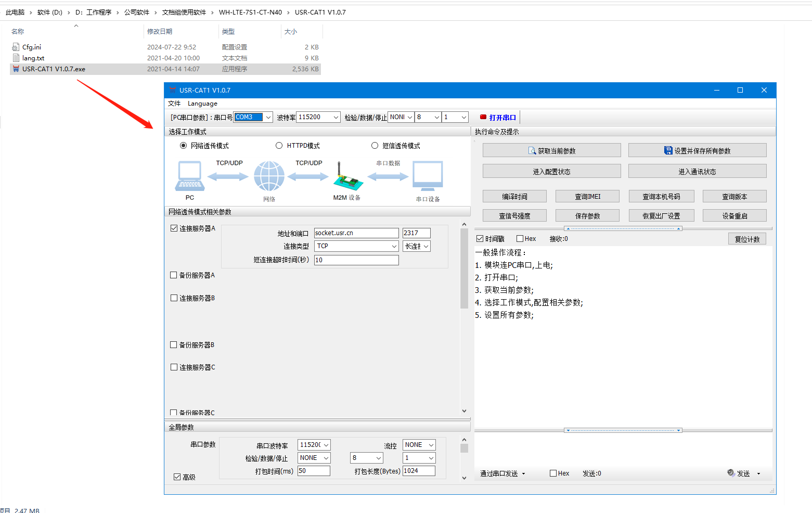Viewport: 812px width, 513px height.
Task: Click the Get Current Parameters document icon
Action: pyautogui.click(x=532, y=151)
